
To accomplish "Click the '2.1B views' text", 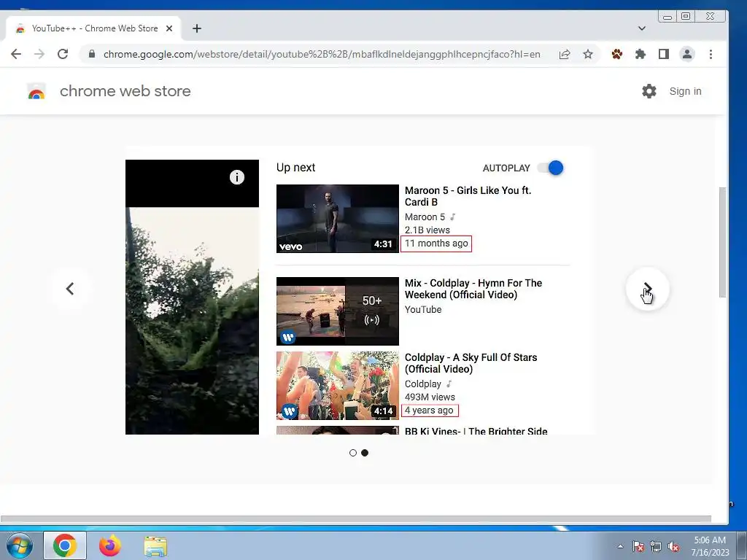I will click(x=427, y=230).
